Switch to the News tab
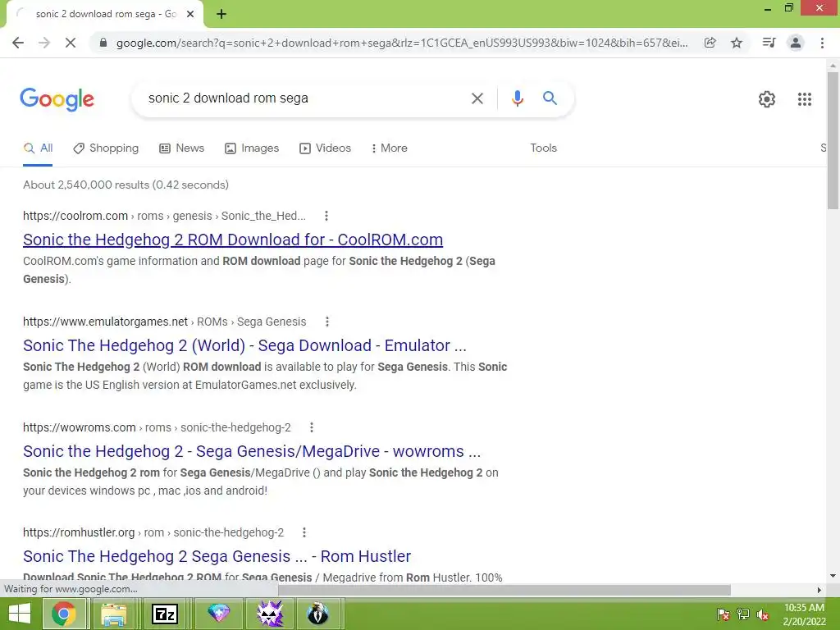This screenshot has height=630, width=840. coord(182,148)
